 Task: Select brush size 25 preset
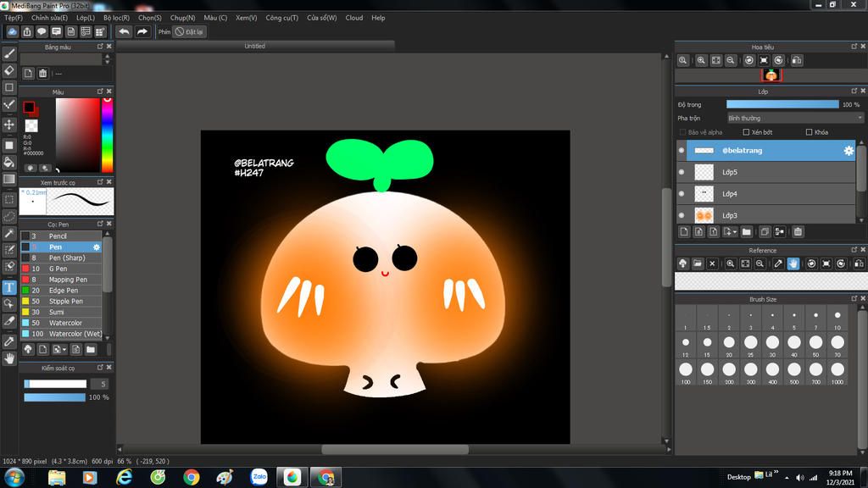point(751,345)
